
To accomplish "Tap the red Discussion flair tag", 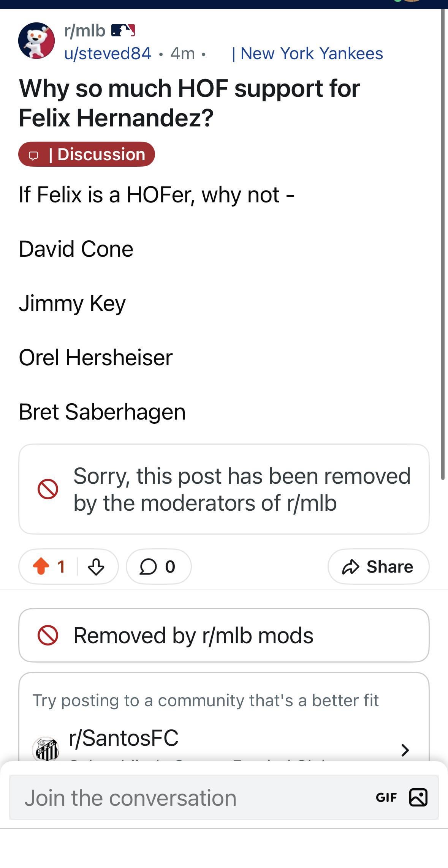I will (87, 154).
